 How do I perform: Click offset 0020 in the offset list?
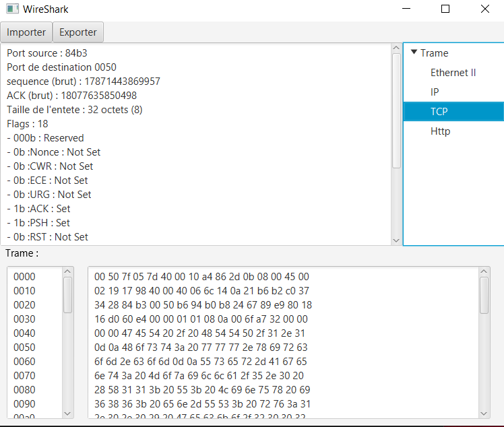[x=24, y=305]
